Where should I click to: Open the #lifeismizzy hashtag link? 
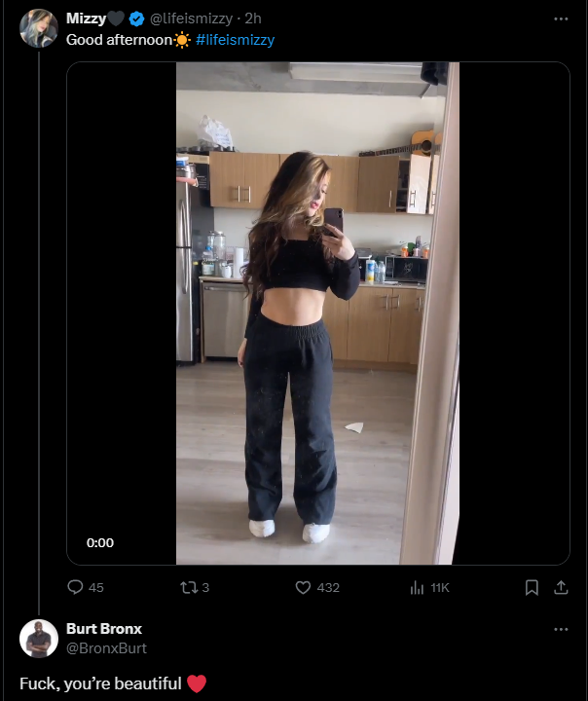236,40
